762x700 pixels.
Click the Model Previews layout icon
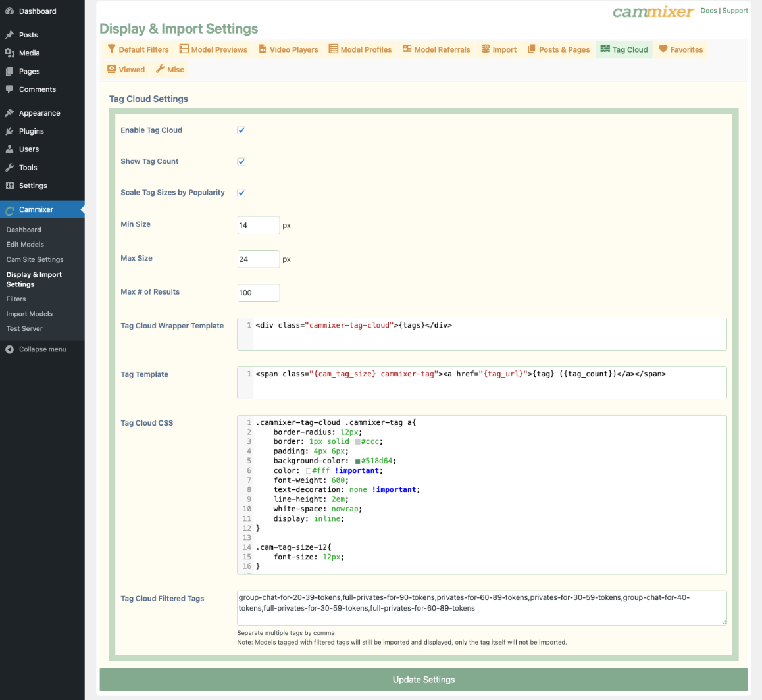coord(184,49)
